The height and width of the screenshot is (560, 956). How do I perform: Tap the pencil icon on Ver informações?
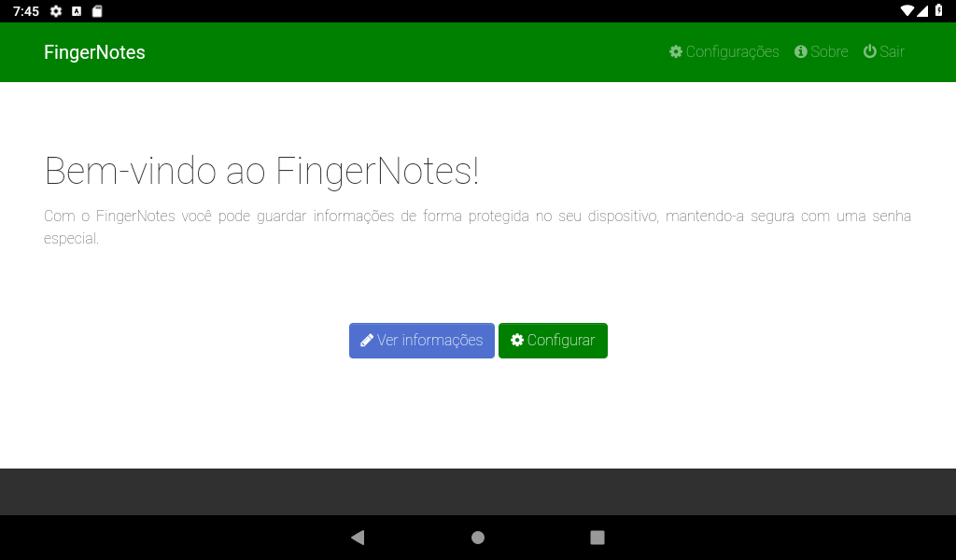click(366, 340)
